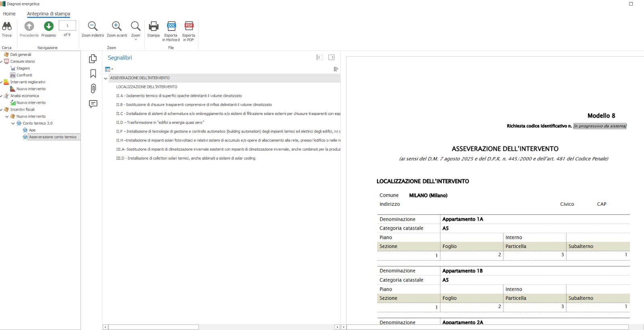644x330 pixels.
Task: Expand the Segnalibri panel with right arrow
Action: coord(332,57)
